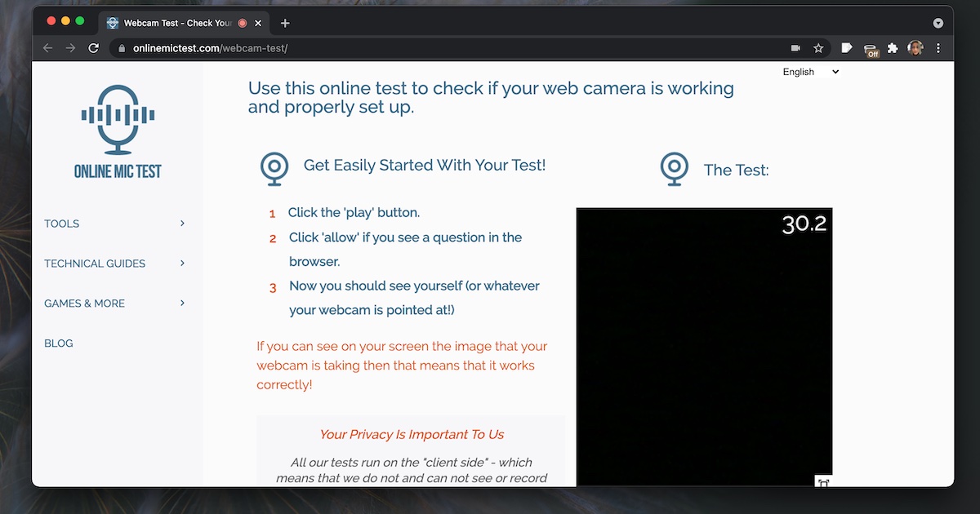Bookmark this page with the star icon

tap(818, 48)
